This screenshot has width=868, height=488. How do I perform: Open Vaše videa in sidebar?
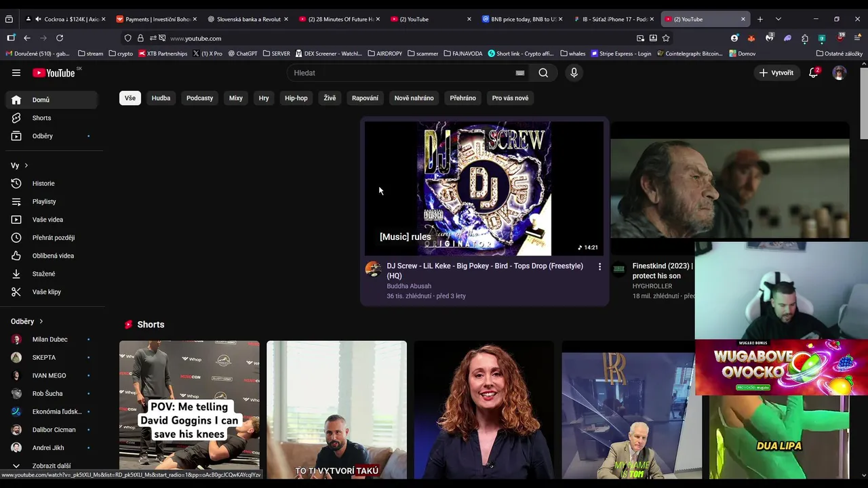(x=52, y=220)
